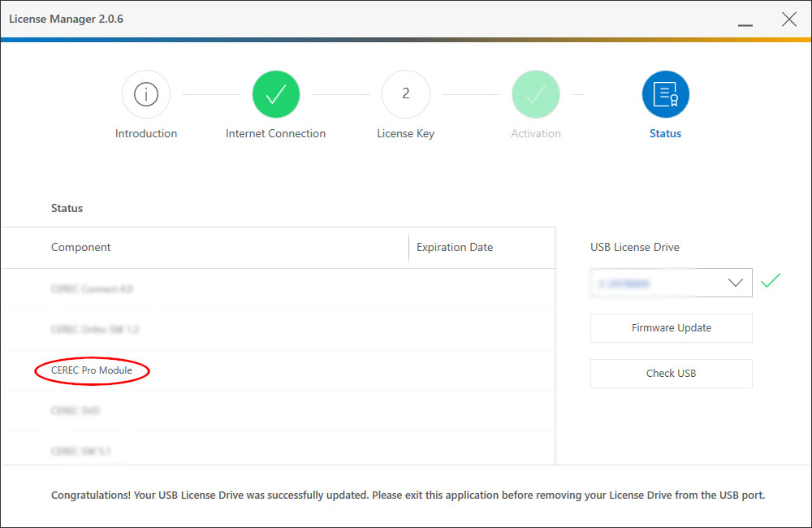The width and height of the screenshot is (812, 528).
Task: Go to the 'Introduction' step label
Action: (146, 134)
